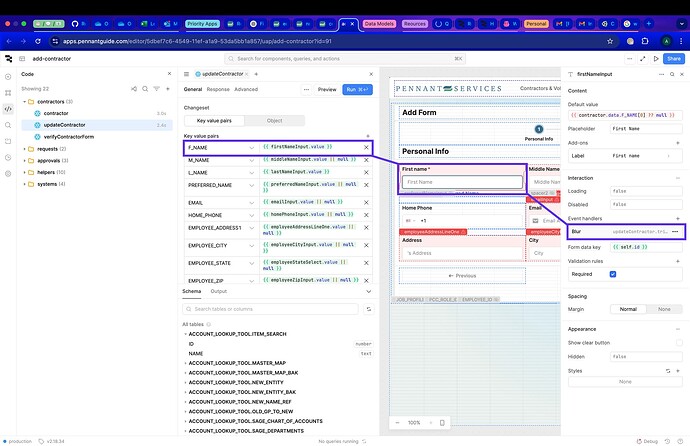Switch to the General tab
This screenshot has height=446, width=690.
193,89
